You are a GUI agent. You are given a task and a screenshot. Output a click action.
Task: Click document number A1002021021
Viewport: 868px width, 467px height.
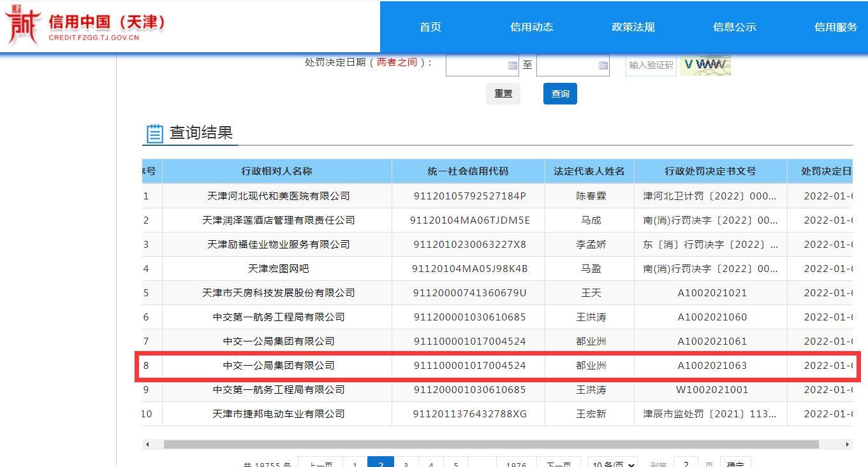[712, 293]
